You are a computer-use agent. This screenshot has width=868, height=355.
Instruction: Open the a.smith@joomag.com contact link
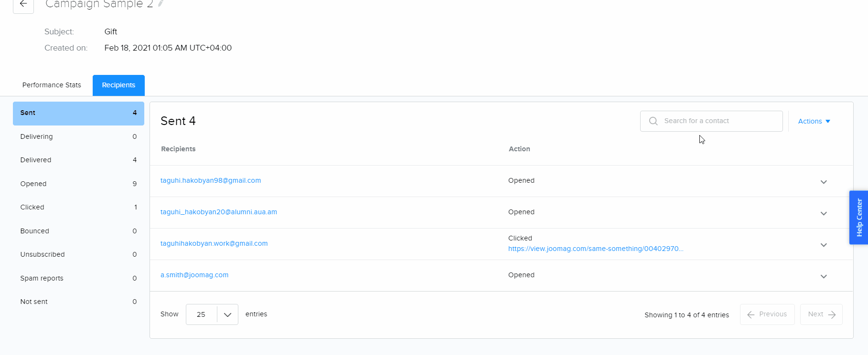[x=194, y=275]
